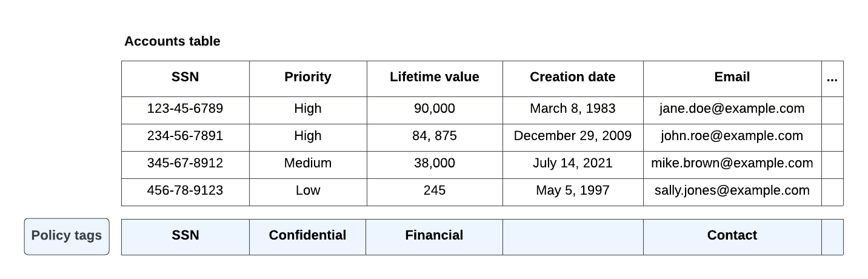The width and height of the screenshot is (868, 279).
Task: Click the sally.jones@example.com email cell
Action: pyautogui.click(x=732, y=191)
